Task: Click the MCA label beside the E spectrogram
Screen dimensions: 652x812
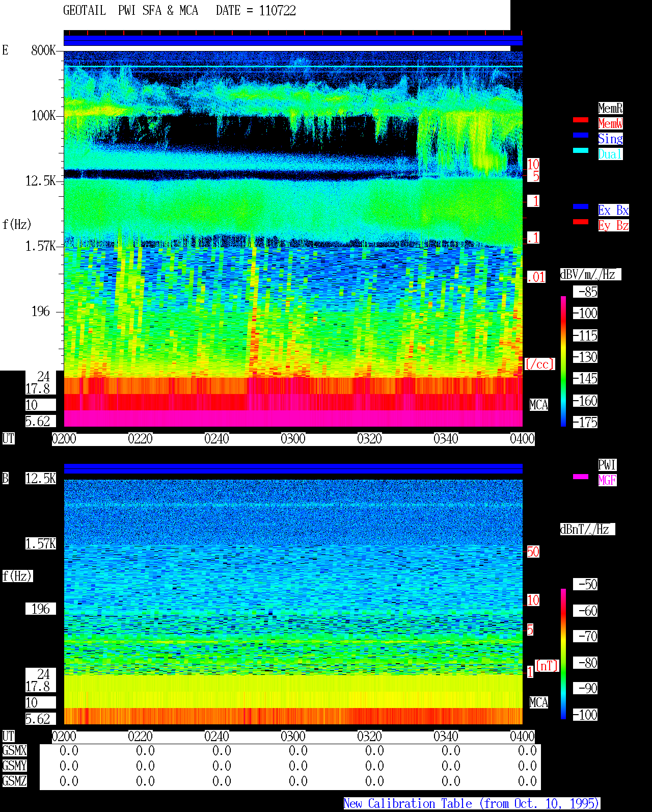Action: (x=539, y=405)
